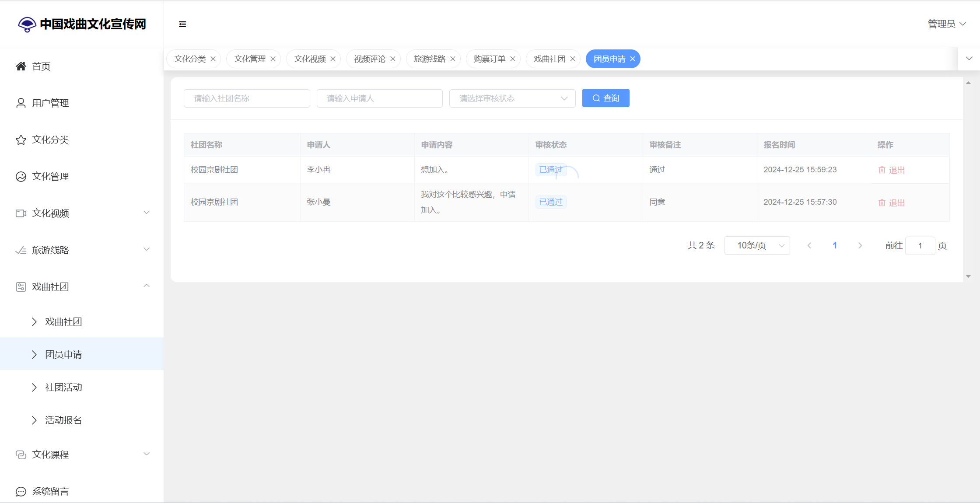This screenshot has height=503, width=980.
Task: Click the user icon for 用户管理
Action: pos(21,103)
